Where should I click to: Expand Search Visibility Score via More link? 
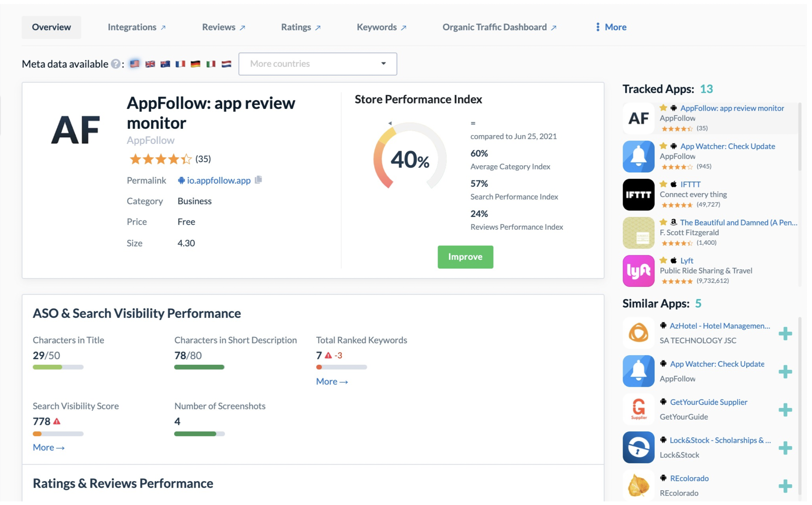(49, 447)
